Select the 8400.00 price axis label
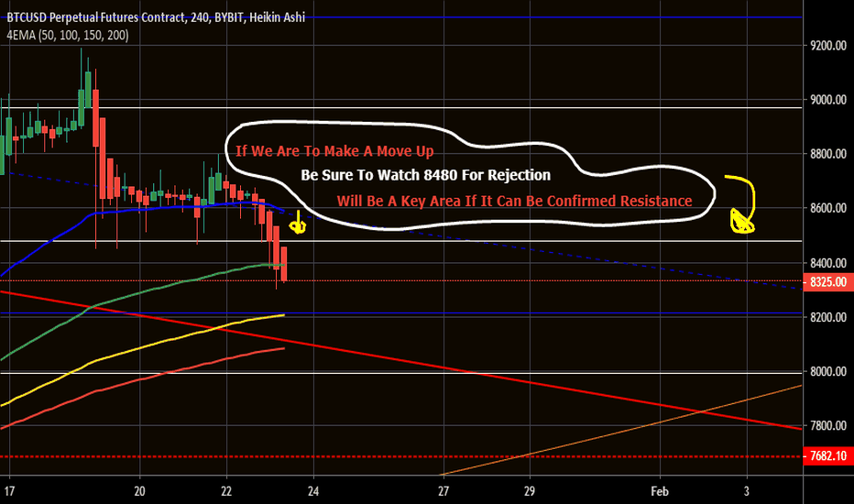 [x=827, y=263]
